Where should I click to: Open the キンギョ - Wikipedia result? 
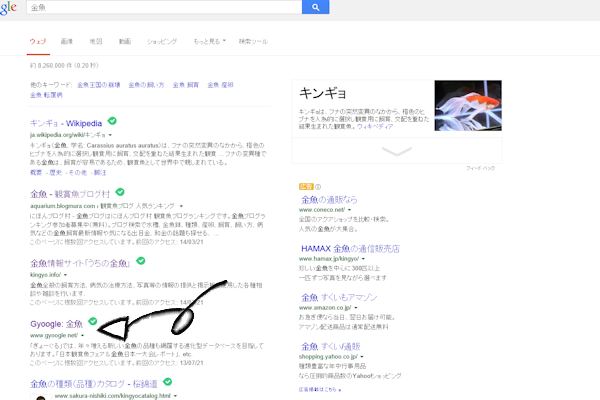point(66,123)
